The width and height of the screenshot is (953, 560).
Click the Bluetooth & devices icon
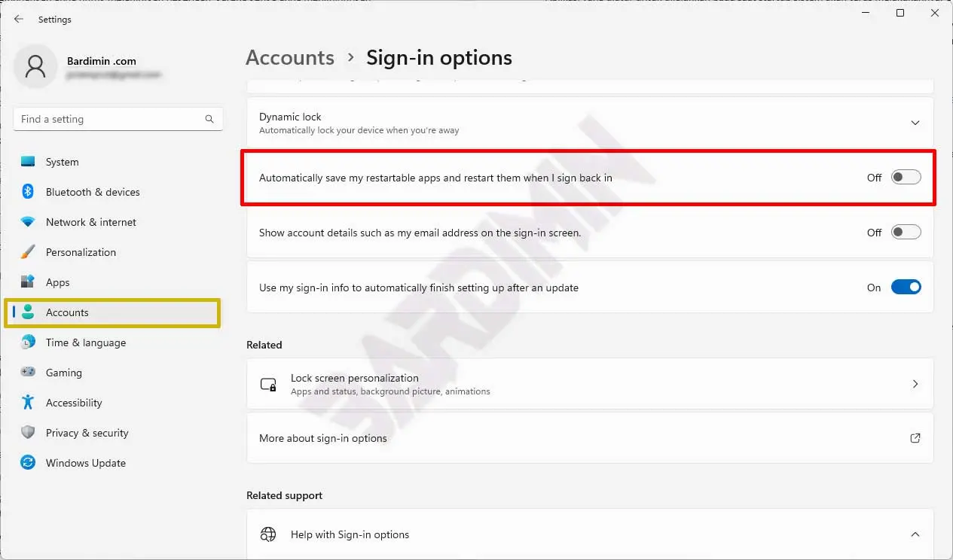tap(28, 192)
